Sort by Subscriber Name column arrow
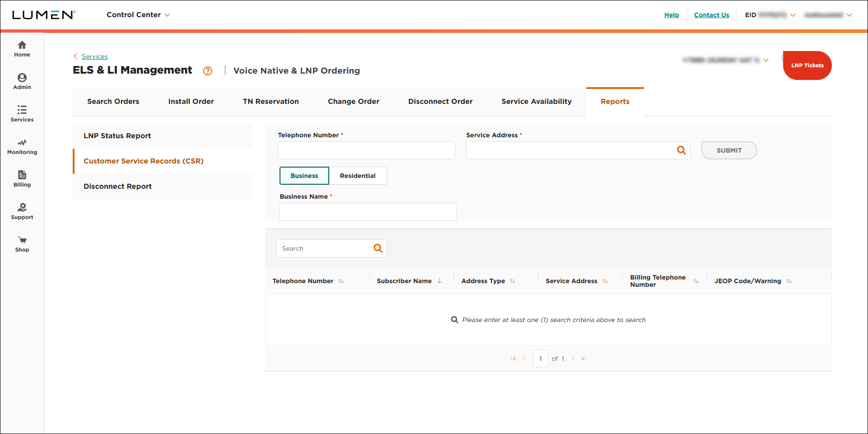The width and height of the screenshot is (868, 434). click(439, 281)
